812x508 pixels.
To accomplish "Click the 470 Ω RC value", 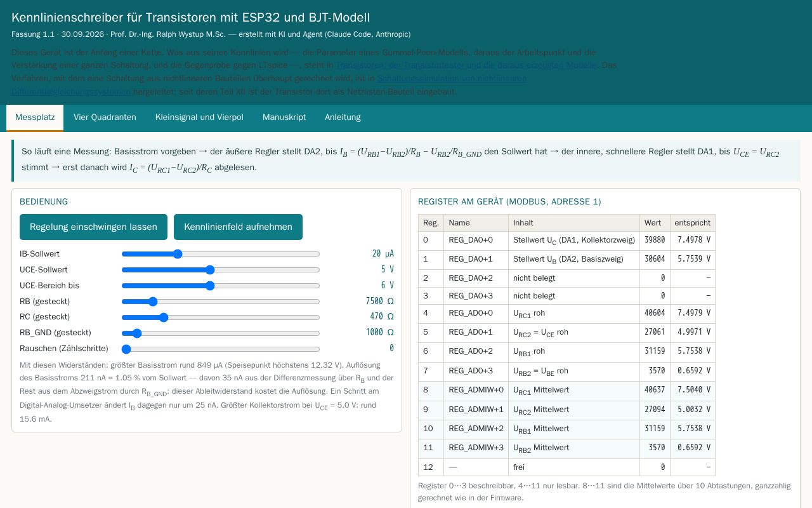I will [382, 316].
